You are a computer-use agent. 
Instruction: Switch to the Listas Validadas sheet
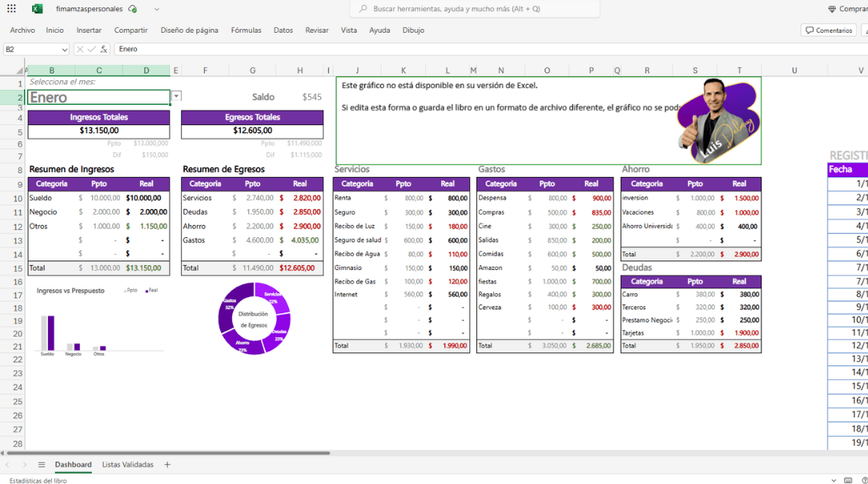(x=127, y=465)
